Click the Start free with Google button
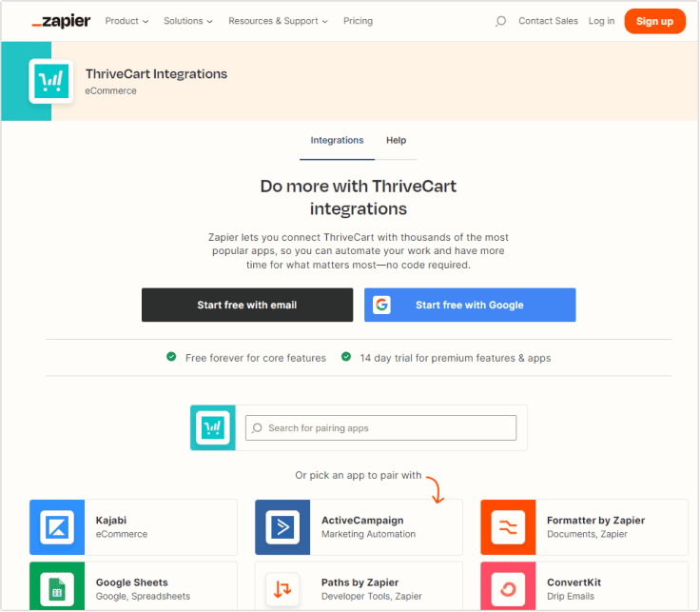 coord(470,306)
